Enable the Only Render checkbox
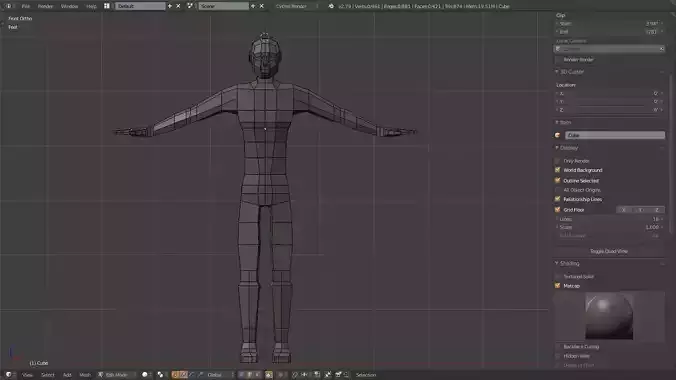676x380 pixels. (x=558, y=161)
